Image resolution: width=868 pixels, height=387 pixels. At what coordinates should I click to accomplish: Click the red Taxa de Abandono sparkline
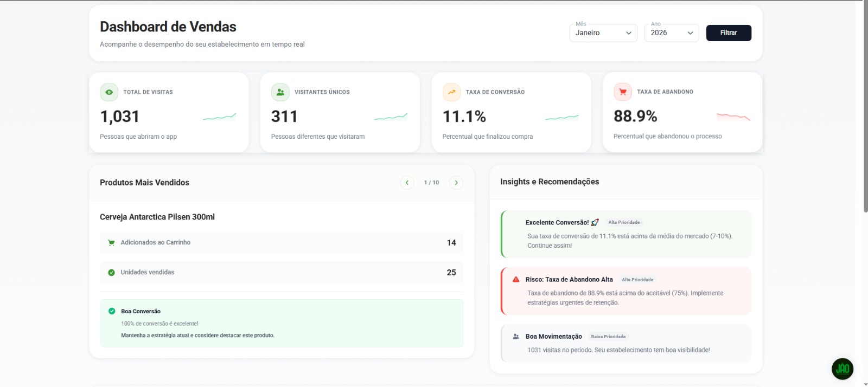pos(733,117)
